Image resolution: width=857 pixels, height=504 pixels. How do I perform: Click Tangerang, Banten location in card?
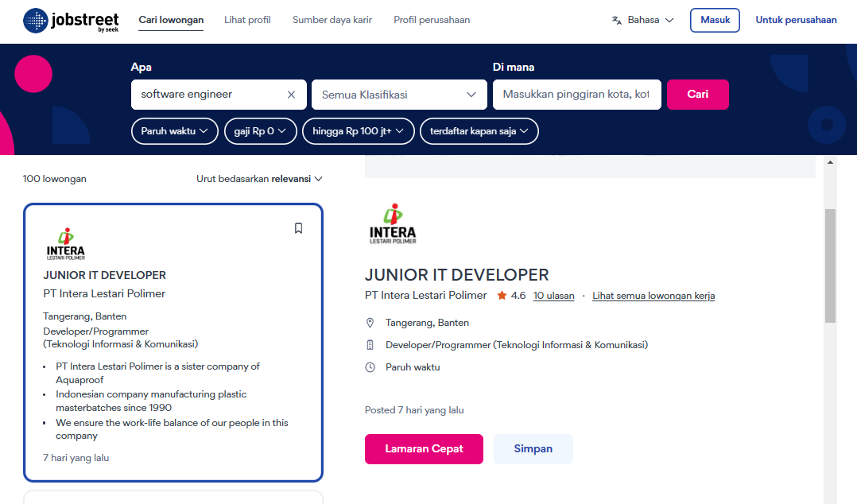point(85,316)
